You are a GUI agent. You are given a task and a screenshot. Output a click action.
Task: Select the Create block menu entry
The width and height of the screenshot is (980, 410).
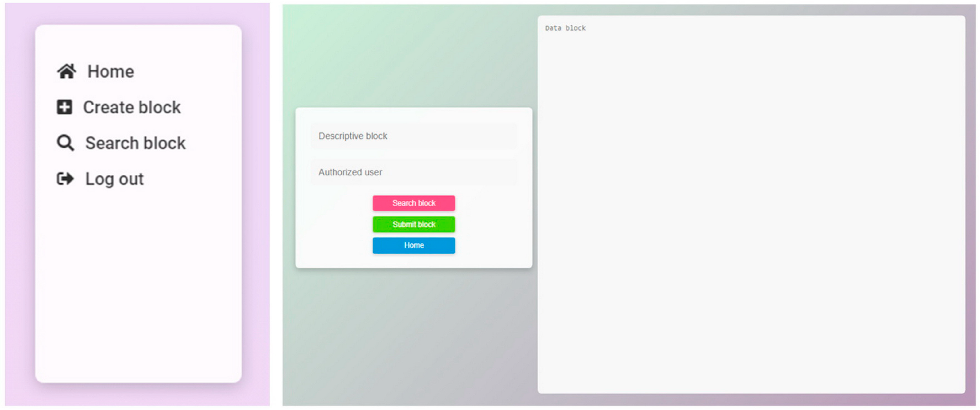coord(132,107)
